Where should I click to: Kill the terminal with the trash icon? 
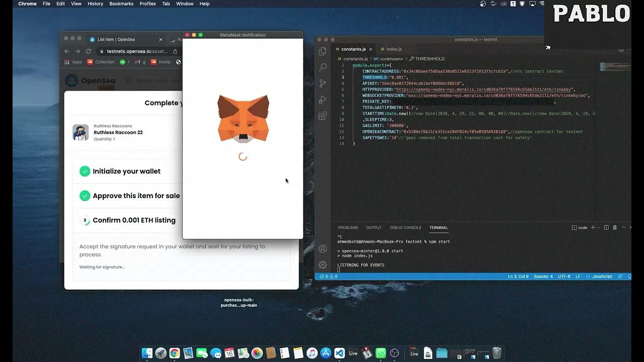(614, 228)
